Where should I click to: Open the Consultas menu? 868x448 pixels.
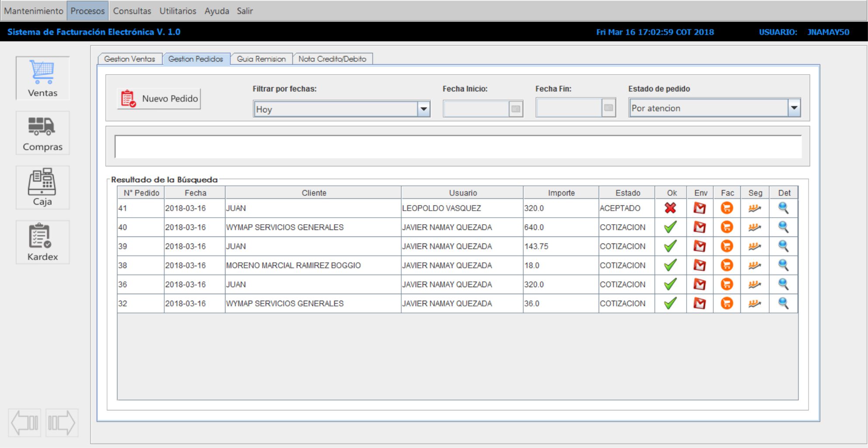(132, 11)
